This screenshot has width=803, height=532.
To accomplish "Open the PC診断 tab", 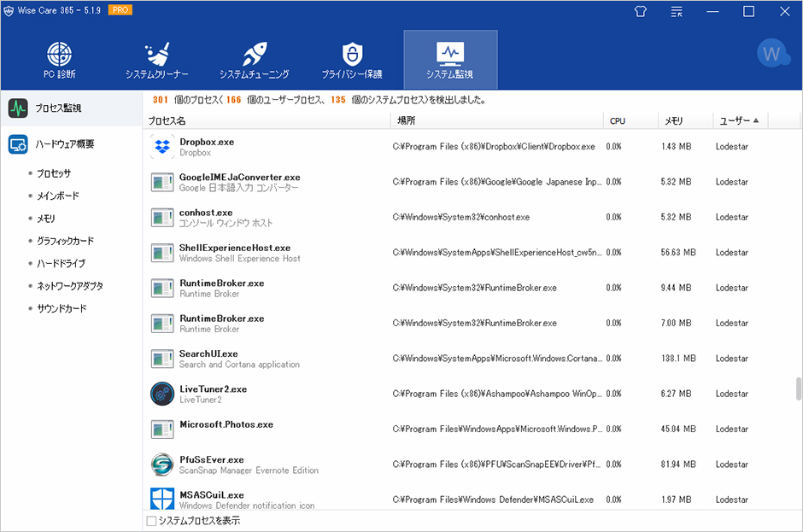I will point(60,60).
